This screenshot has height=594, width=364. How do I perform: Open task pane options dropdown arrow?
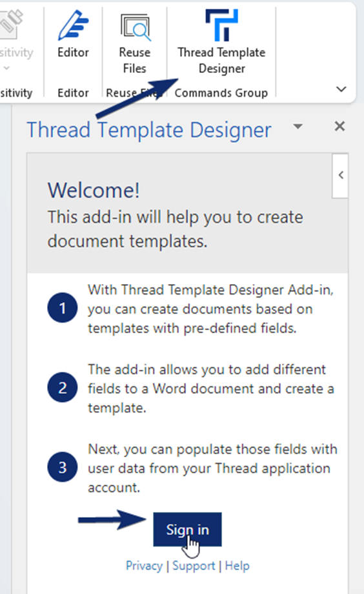point(298,126)
